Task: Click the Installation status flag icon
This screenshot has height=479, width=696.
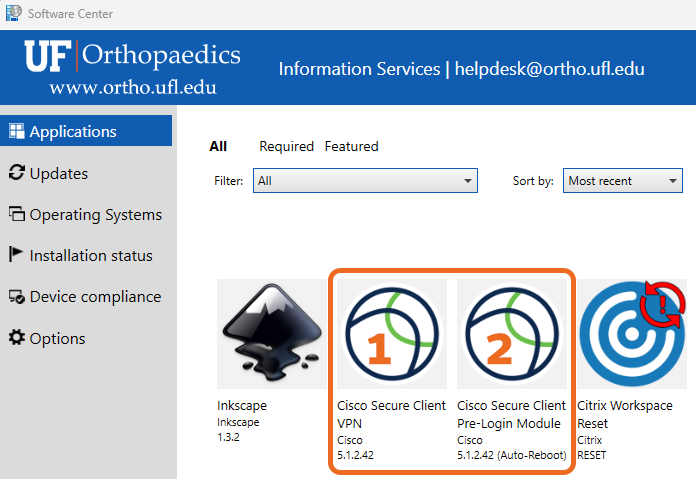Action: click(x=16, y=254)
